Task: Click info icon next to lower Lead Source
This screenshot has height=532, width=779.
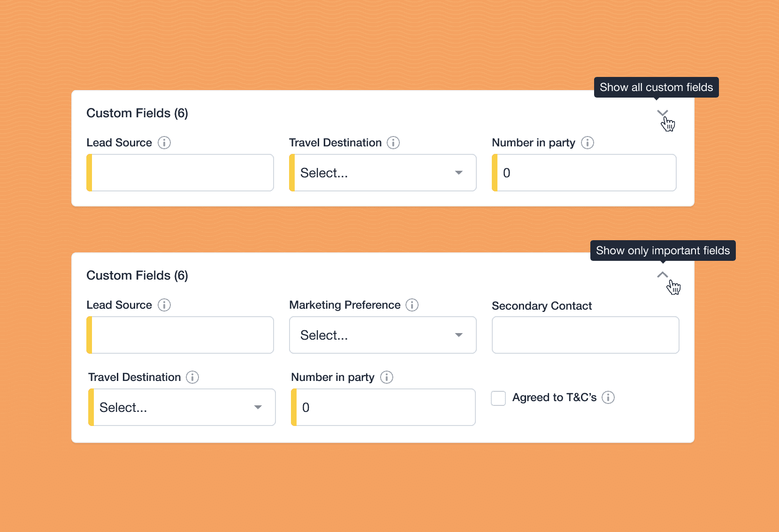Action: click(x=164, y=305)
